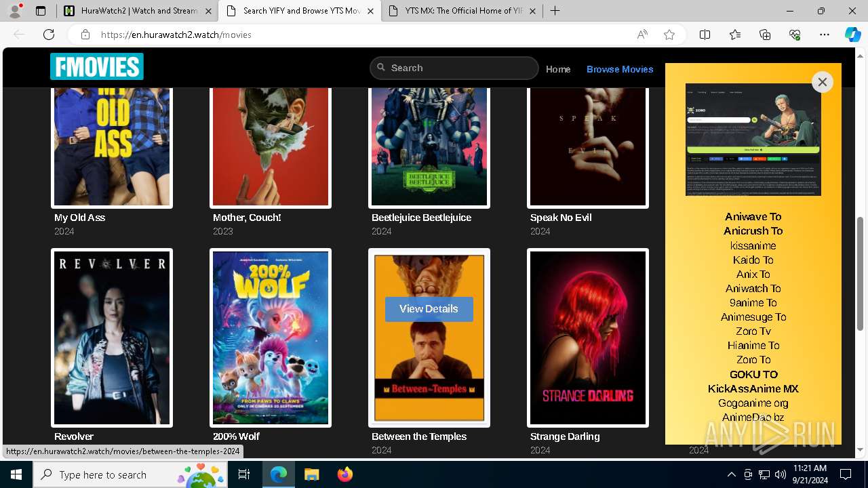
Task: Click 200% Wolf poster thumbnail
Action: point(271,338)
